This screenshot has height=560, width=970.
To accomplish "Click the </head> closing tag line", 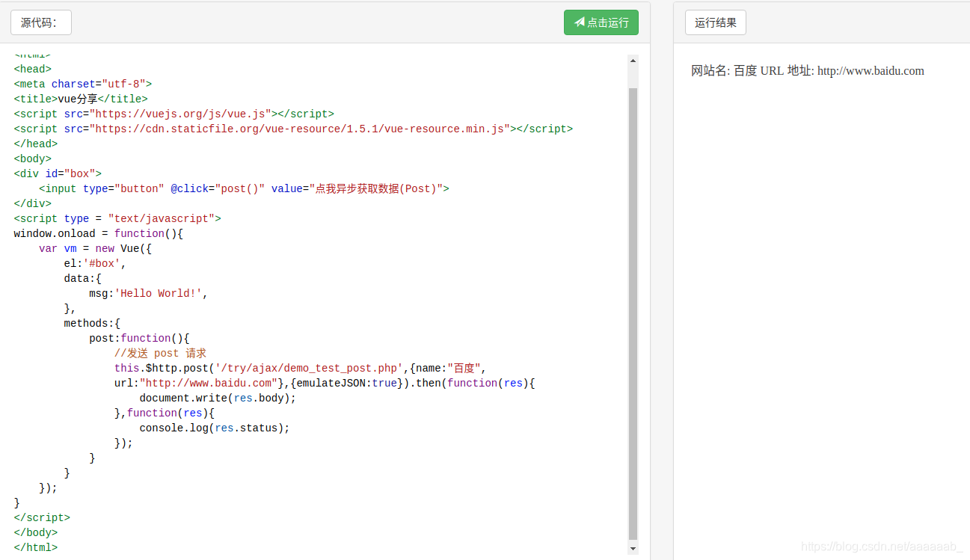I will 35,144.
